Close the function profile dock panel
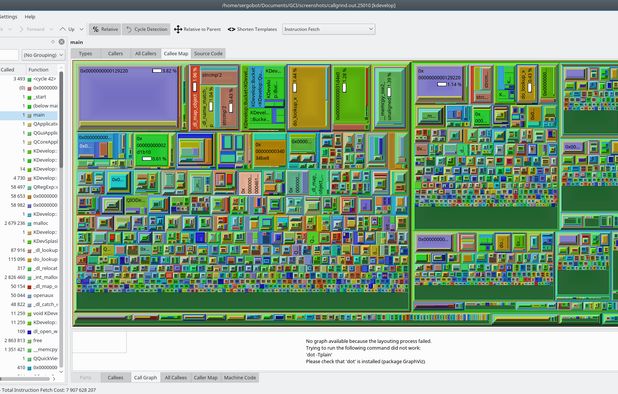The height and width of the screenshot is (394, 618). (61, 42)
